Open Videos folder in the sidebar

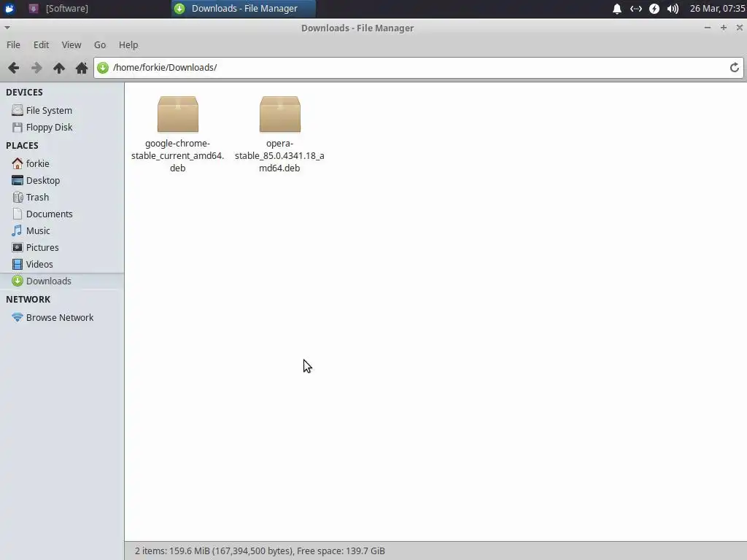point(62,264)
